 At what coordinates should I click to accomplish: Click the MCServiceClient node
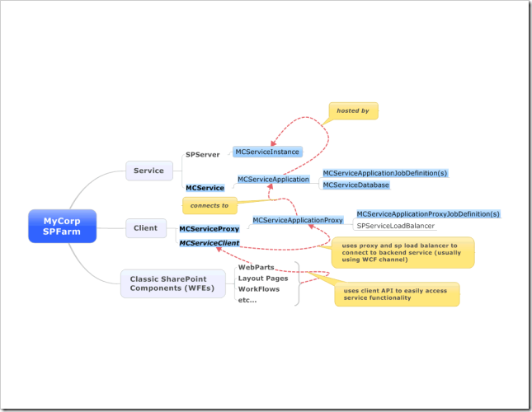[210, 243]
